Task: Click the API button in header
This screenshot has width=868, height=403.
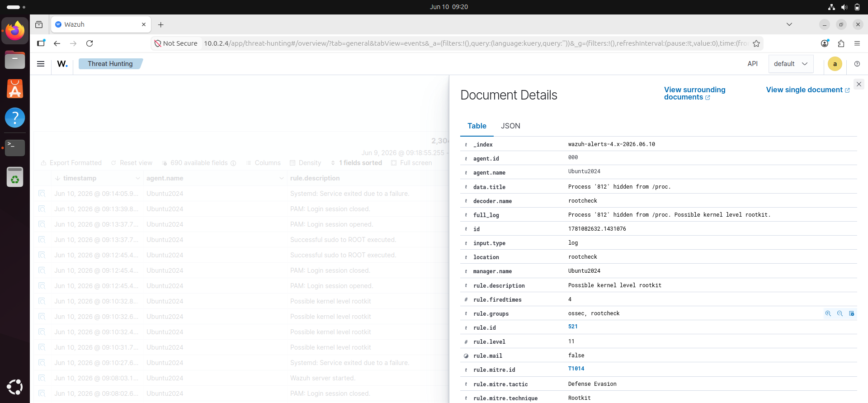Action: click(x=752, y=64)
